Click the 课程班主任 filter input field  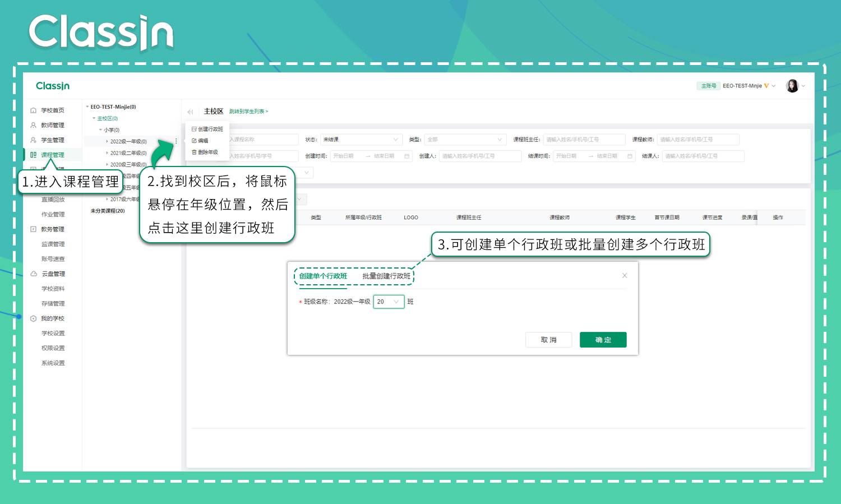584,140
